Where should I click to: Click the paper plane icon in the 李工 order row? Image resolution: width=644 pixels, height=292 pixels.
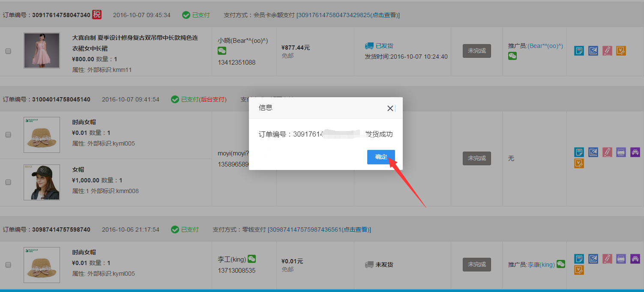pos(593,259)
